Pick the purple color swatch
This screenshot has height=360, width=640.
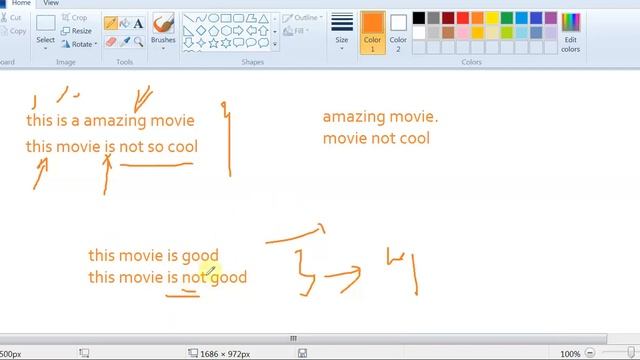(551, 18)
